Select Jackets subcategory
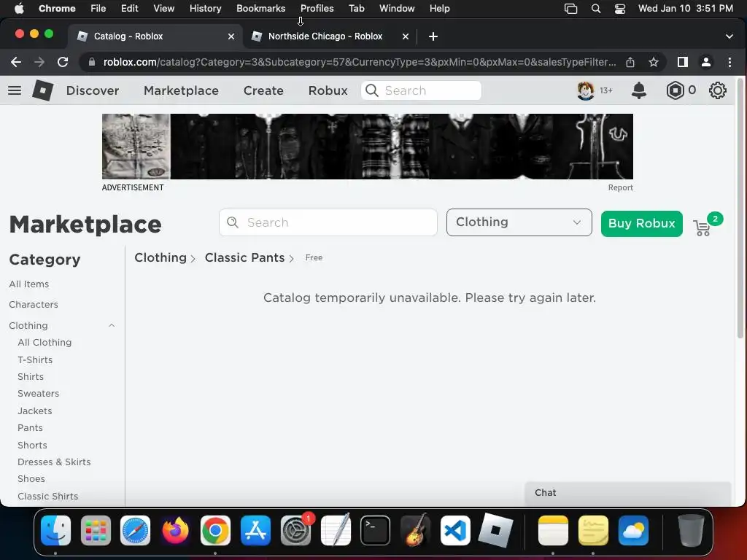The height and width of the screenshot is (560, 747). (x=35, y=411)
